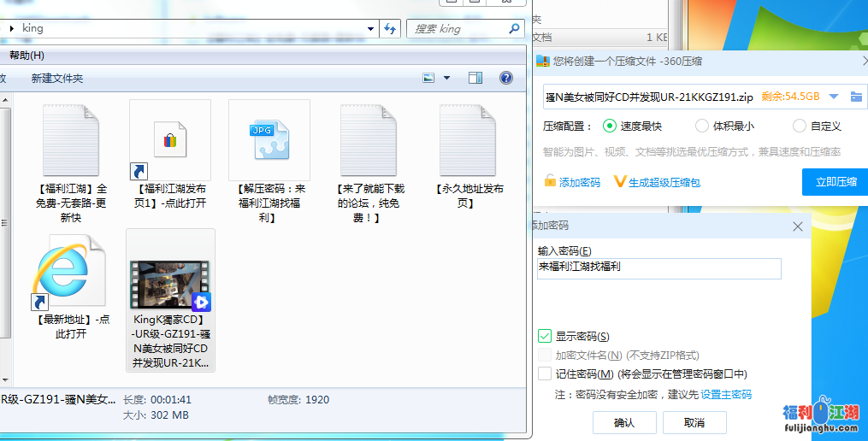Click the Explorer scrollbar up arrow

5,101
